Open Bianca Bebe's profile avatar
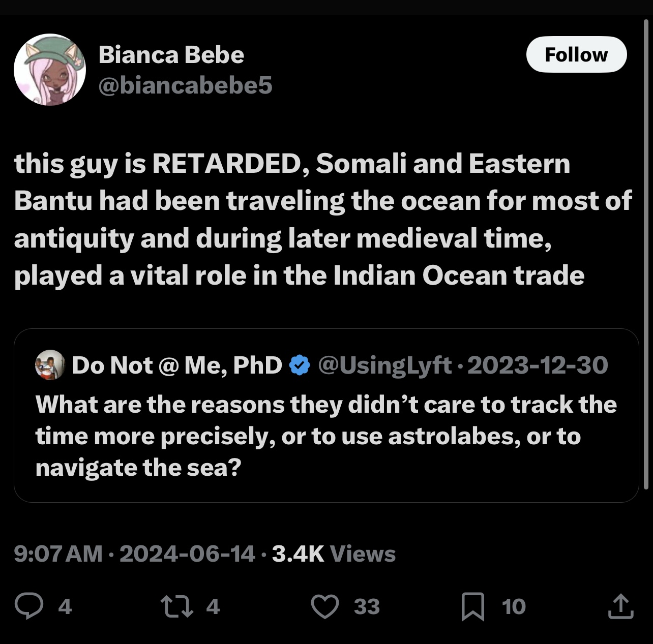The height and width of the screenshot is (644, 653). pos(50,70)
